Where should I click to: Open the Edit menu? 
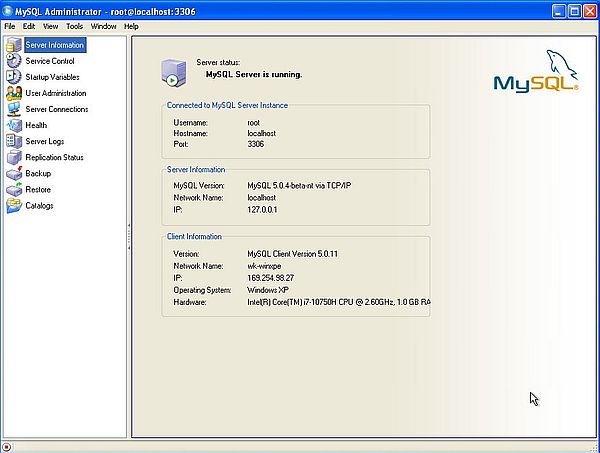click(x=29, y=26)
